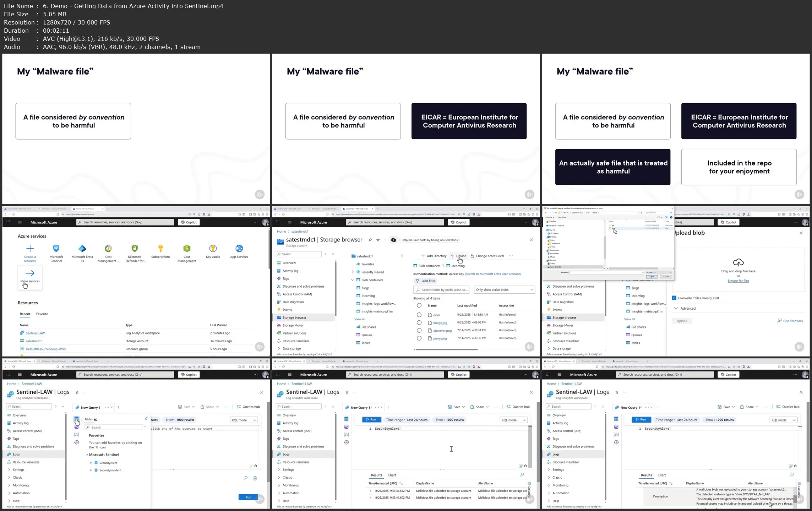Screen dimensions: 812x511
Task: Select the observer.png blob radio button
Action: [x=419, y=330]
